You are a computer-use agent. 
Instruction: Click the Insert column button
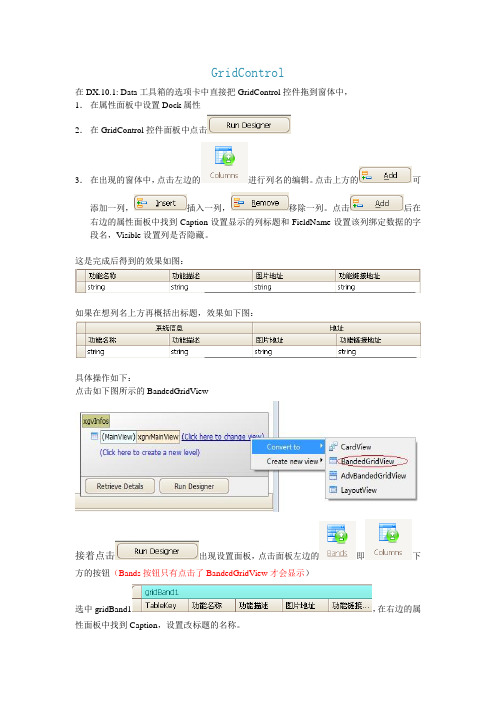(x=160, y=203)
